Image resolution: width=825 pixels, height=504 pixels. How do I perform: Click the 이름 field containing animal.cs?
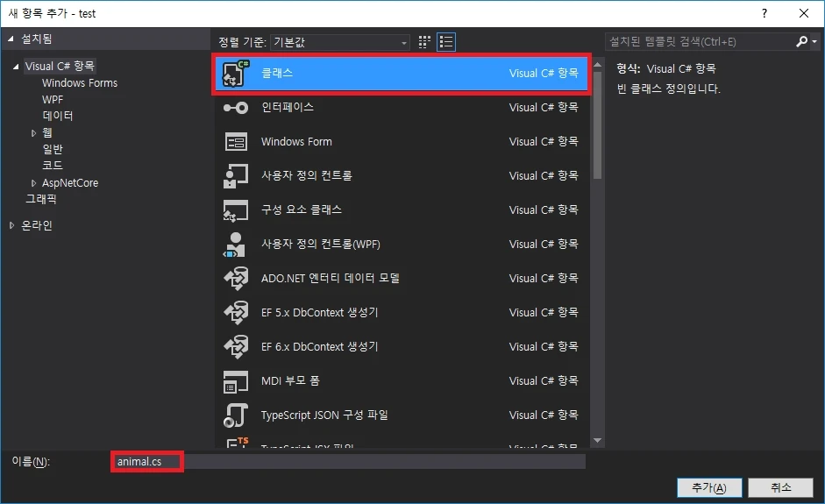pyautogui.click(x=349, y=461)
